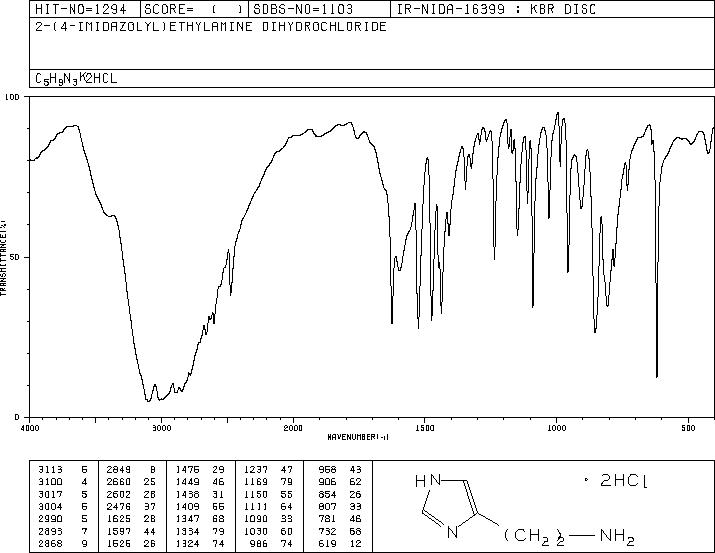The height and width of the screenshot is (553, 715).
Task: Click the 0 transmittance axis label
Action: (17, 417)
